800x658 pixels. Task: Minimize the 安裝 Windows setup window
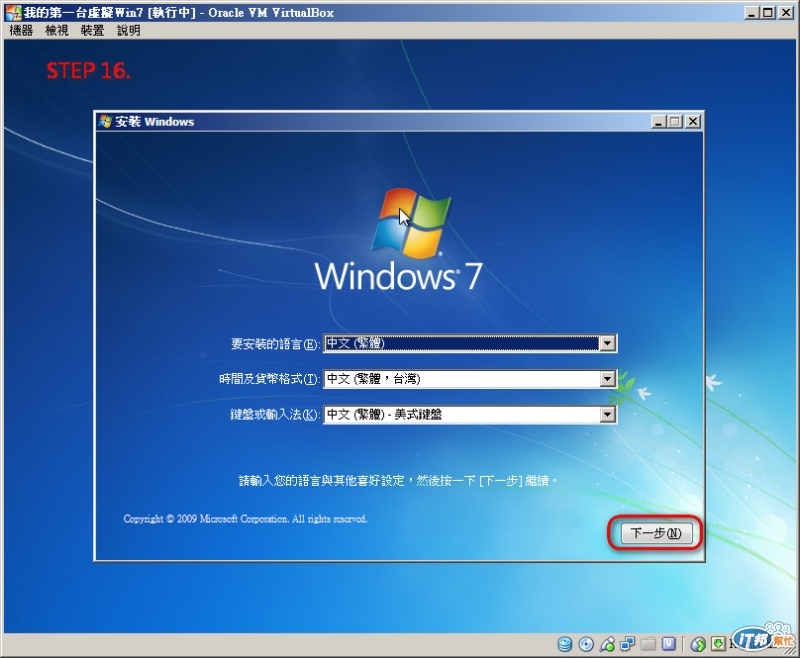(x=659, y=122)
